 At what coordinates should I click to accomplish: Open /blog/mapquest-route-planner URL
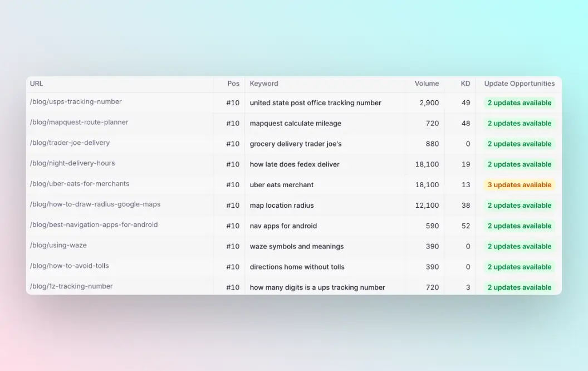tap(79, 123)
